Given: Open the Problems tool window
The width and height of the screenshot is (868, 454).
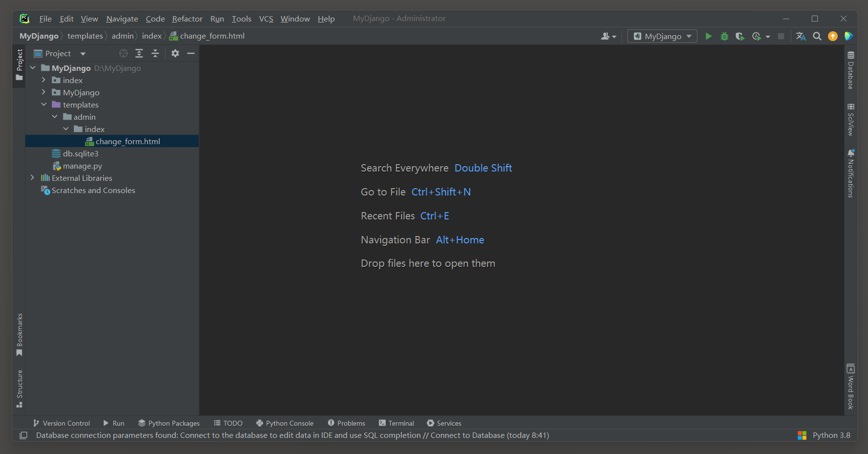Looking at the screenshot, I should 346,423.
